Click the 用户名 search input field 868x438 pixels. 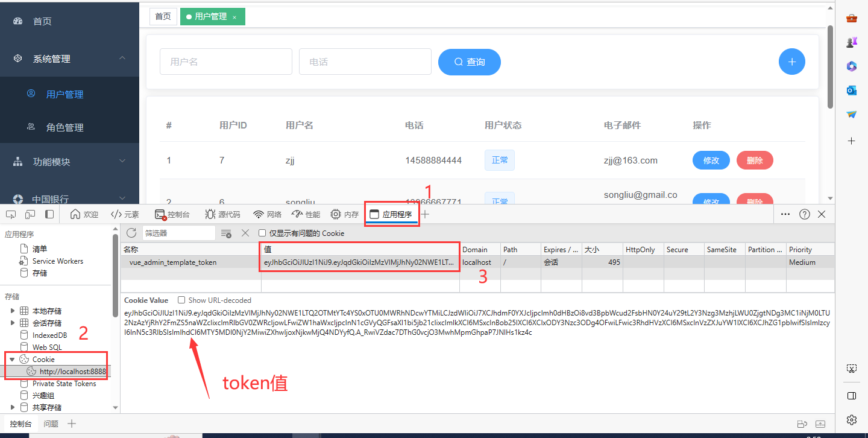pos(226,62)
